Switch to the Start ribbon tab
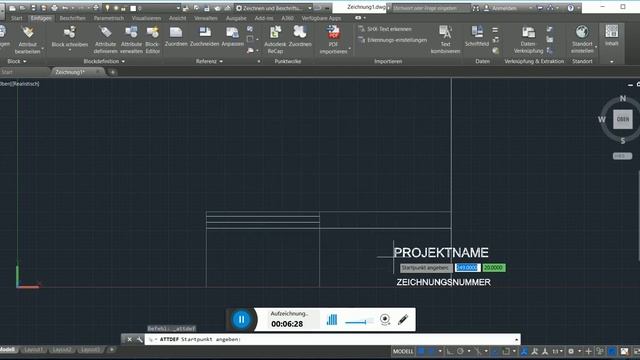Image resolution: width=640 pixels, height=360 pixels. tap(17, 18)
